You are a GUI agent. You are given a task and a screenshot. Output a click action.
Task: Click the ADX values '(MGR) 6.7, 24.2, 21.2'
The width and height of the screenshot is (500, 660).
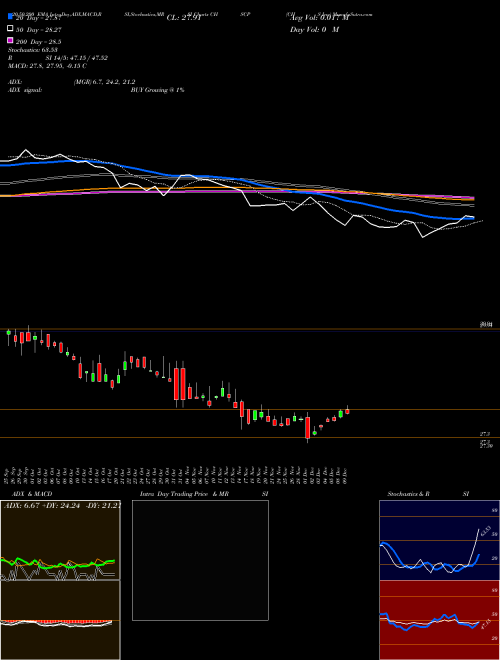point(104,82)
